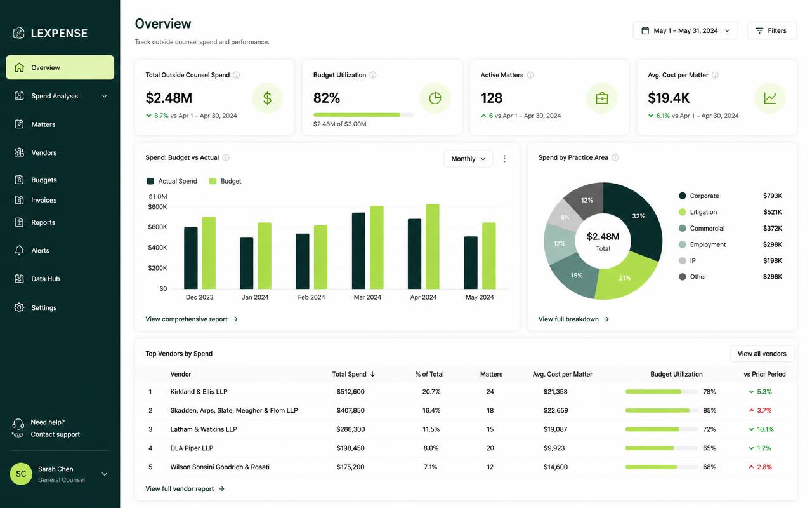Click the Settings gear icon

19,307
